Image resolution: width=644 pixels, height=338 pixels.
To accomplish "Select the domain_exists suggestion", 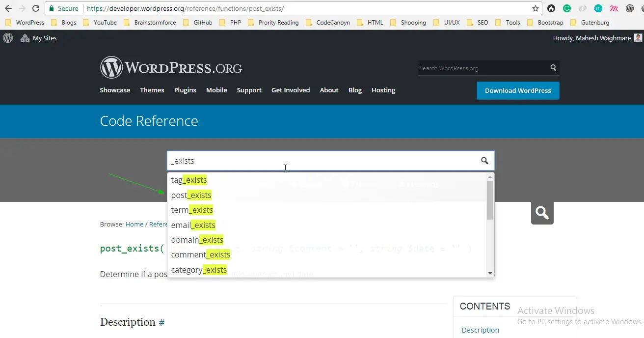I will pos(326,240).
